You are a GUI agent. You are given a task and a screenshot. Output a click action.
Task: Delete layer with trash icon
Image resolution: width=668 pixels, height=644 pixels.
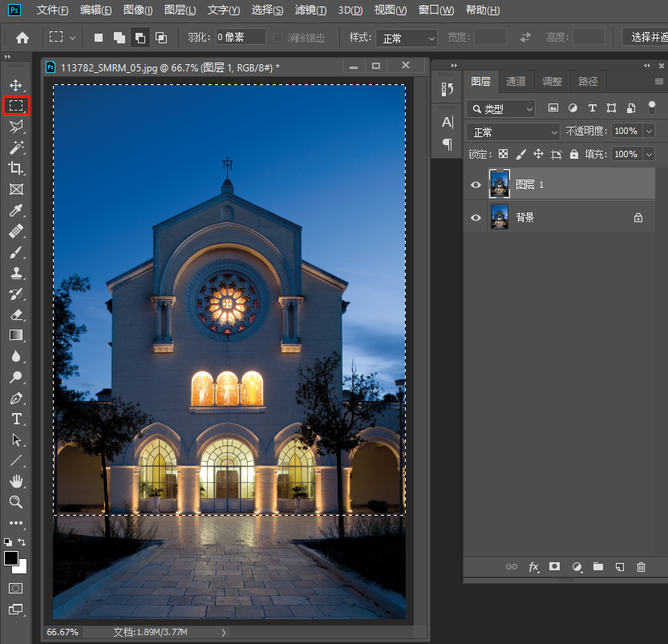point(641,566)
